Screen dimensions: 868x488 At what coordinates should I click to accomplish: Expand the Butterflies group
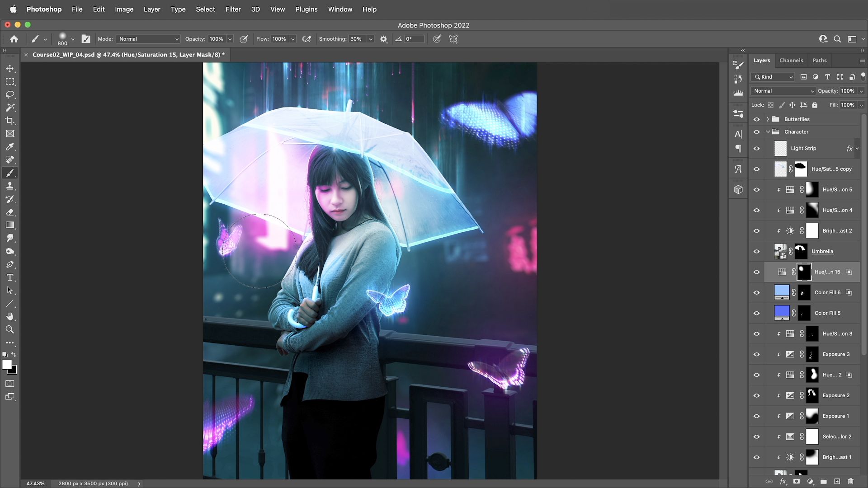pyautogui.click(x=768, y=119)
